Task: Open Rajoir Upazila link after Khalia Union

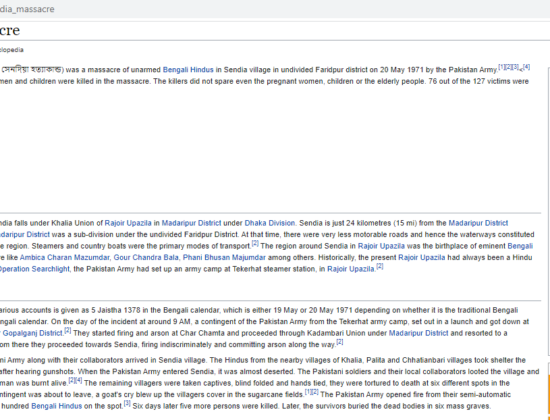Action: (128, 223)
